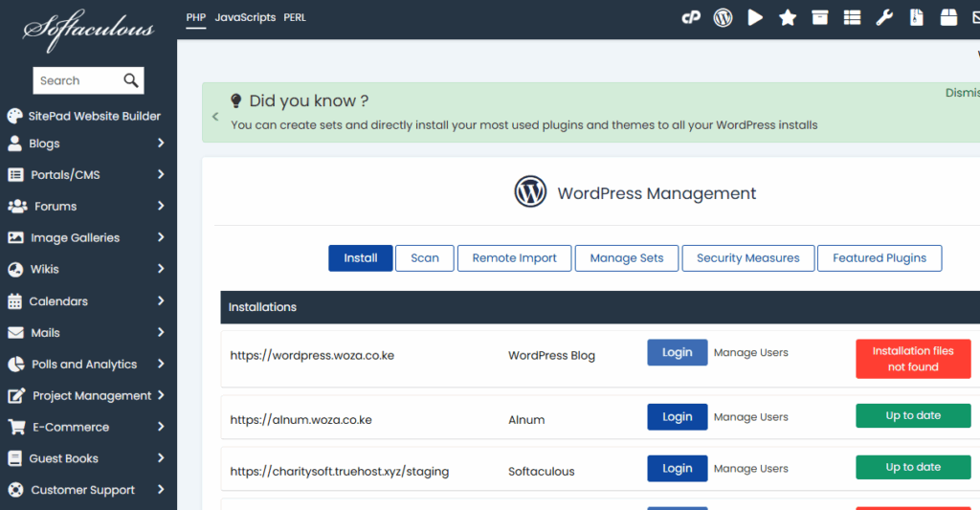The image size is (980, 510).
Task: Click the Calendars icon in sidebar
Action: 15,301
